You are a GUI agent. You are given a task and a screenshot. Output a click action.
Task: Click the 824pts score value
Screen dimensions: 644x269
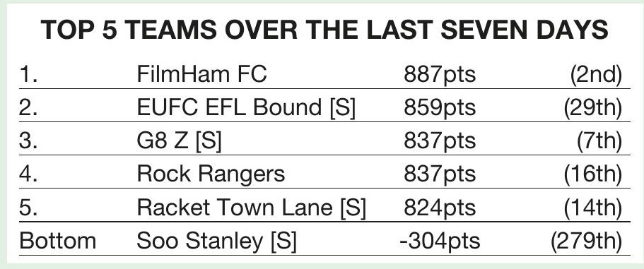click(x=440, y=208)
